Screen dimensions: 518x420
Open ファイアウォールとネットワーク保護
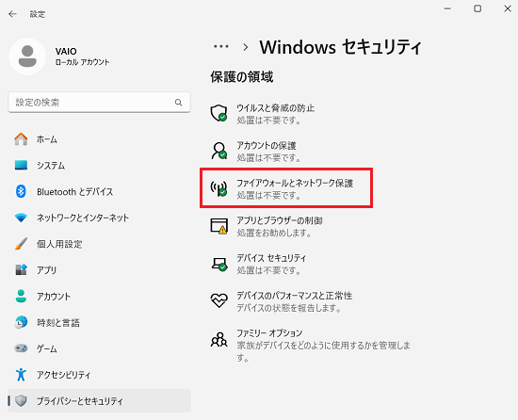[x=295, y=183]
